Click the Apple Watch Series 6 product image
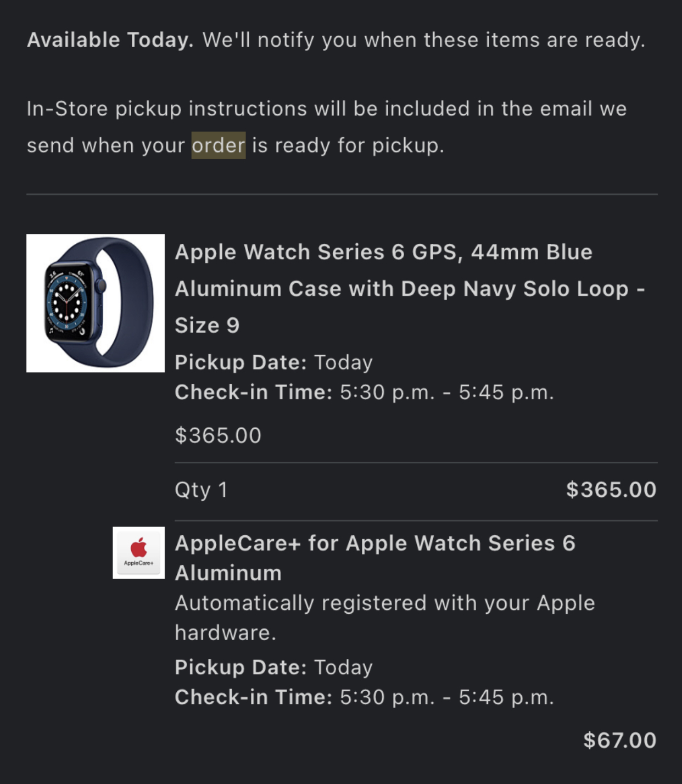The height and width of the screenshot is (784, 682). pyautogui.click(x=96, y=303)
